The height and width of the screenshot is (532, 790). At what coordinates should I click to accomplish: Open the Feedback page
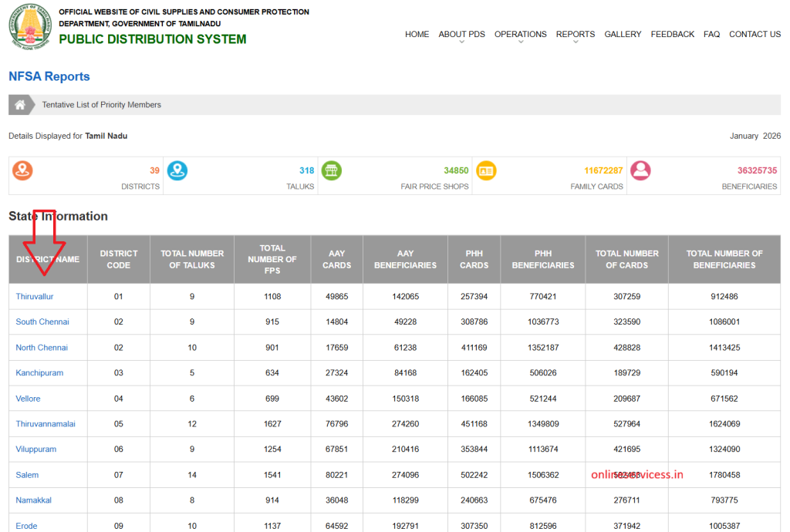click(672, 35)
